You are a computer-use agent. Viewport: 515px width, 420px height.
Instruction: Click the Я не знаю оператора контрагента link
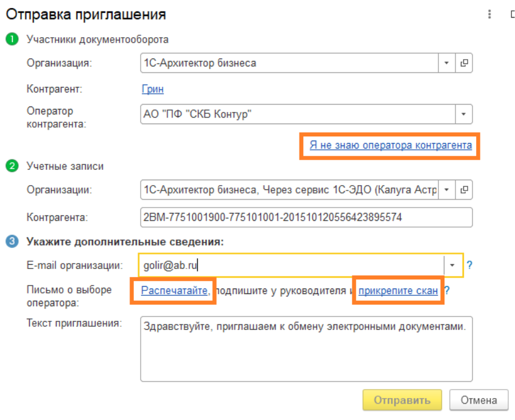tap(390, 145)
